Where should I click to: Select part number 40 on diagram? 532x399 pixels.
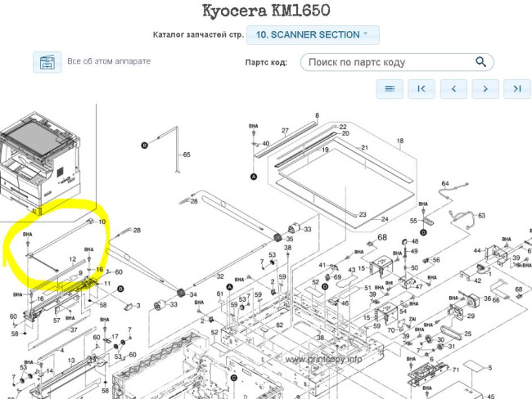(x=266, y=143)
